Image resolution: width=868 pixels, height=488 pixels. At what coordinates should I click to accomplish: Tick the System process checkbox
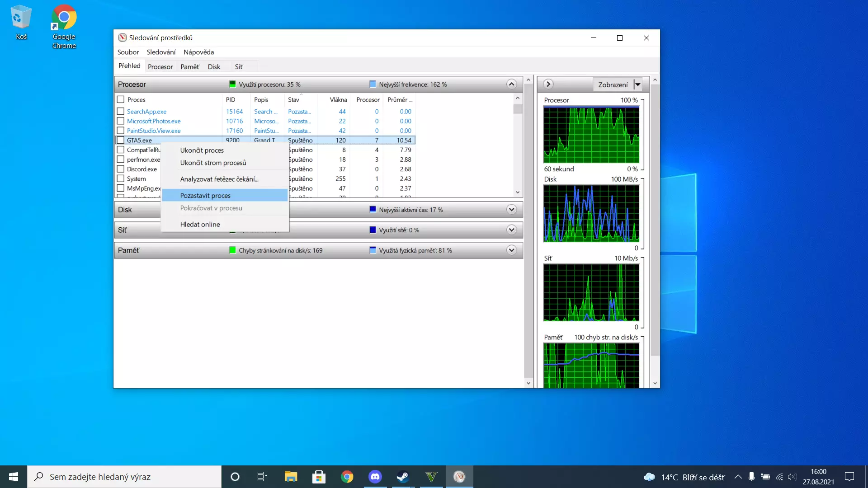121,178
